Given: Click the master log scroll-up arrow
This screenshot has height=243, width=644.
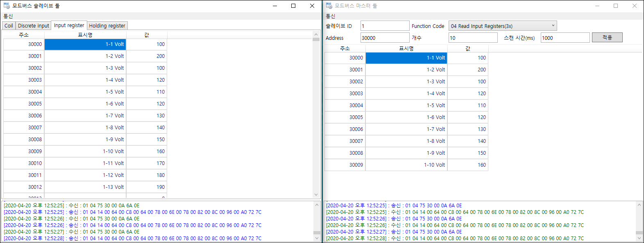Looking at the screenshot, I should pos(639,204).
